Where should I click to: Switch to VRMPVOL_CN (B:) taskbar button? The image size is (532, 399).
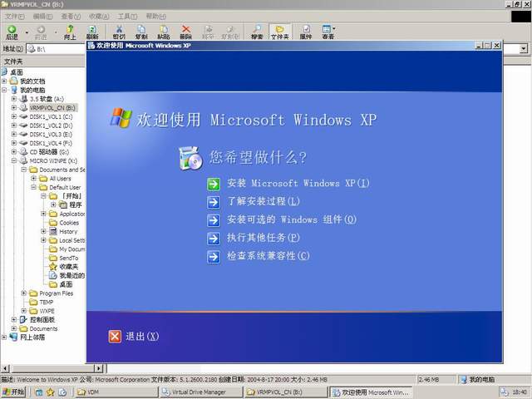(286, 392)
